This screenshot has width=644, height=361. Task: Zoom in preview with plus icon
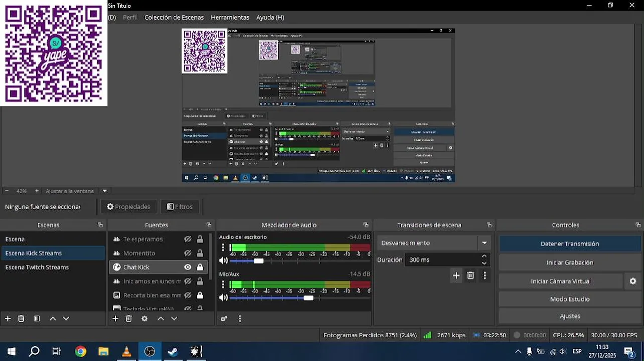pos(37,191)
